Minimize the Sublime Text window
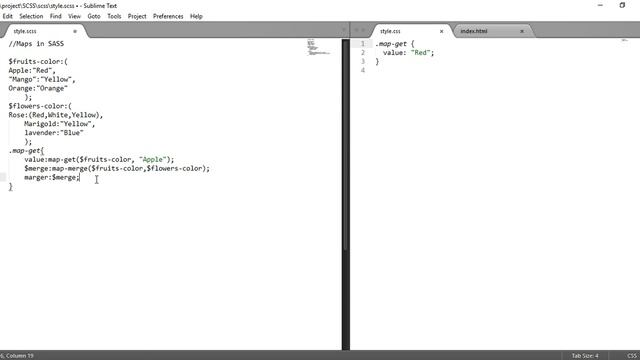The width and height of the screenshot is (640, 360). tap(600, 5)
